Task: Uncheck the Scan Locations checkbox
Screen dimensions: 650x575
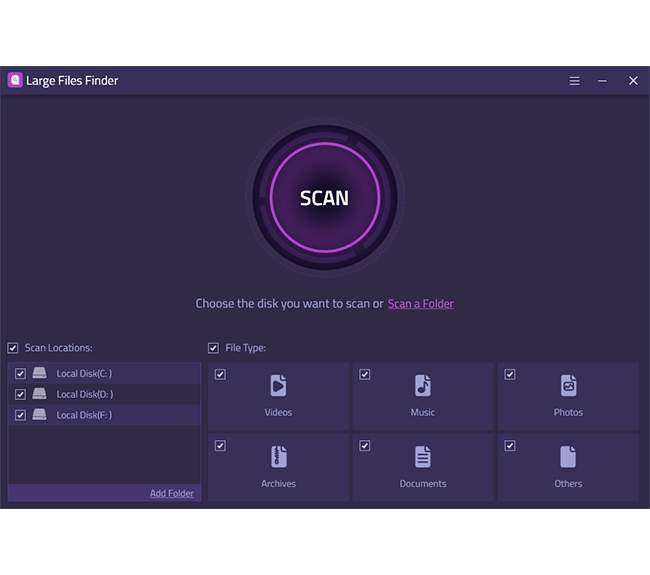Action: tap(13, 348)
